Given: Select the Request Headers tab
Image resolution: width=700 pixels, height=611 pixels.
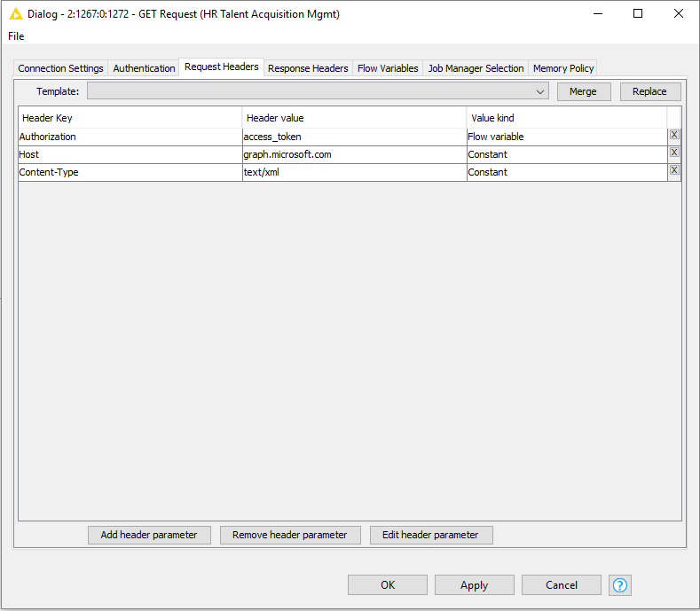Looking at the screenshot, I should click(x=222, y=67).
